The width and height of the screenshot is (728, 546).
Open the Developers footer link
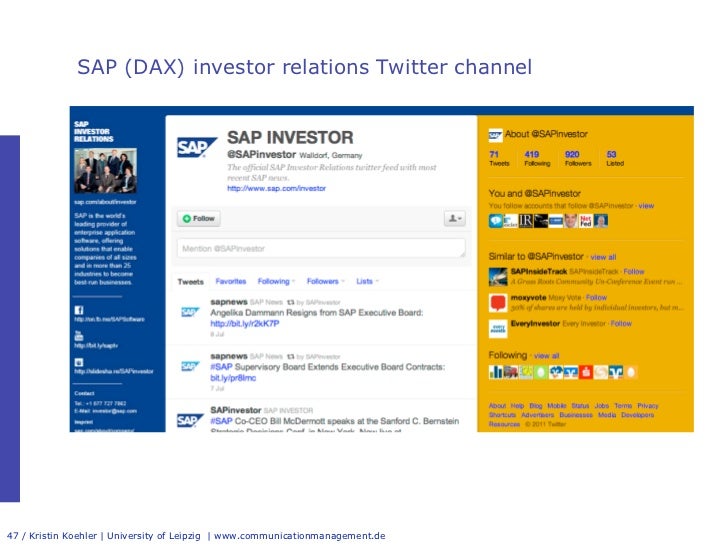[637, 415]
